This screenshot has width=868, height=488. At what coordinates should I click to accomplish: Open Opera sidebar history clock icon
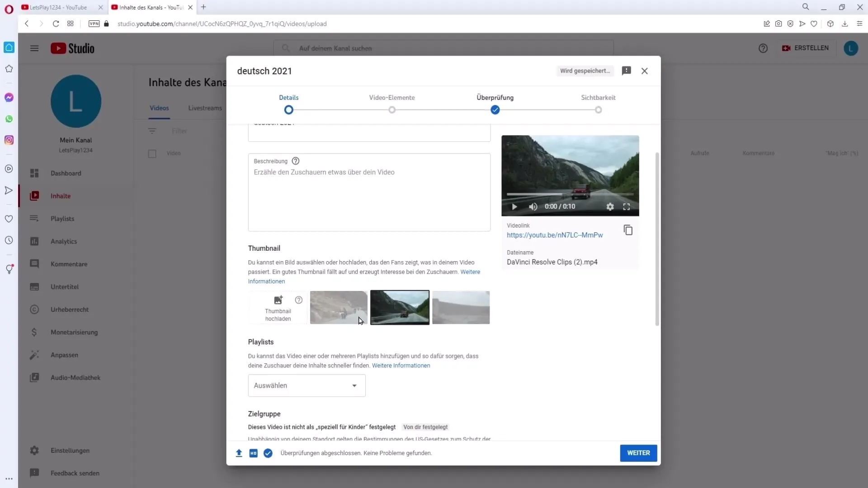pyautogui.click(x=9, y=240)
